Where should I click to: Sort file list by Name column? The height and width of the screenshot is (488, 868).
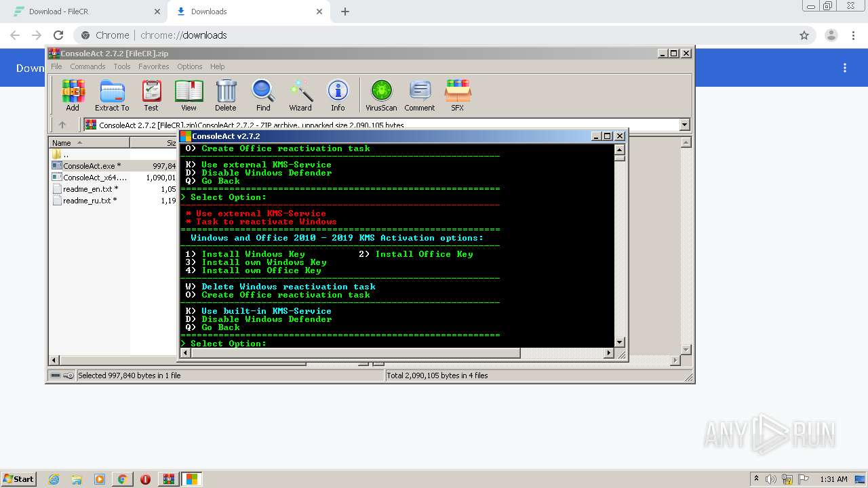[89, 142]
